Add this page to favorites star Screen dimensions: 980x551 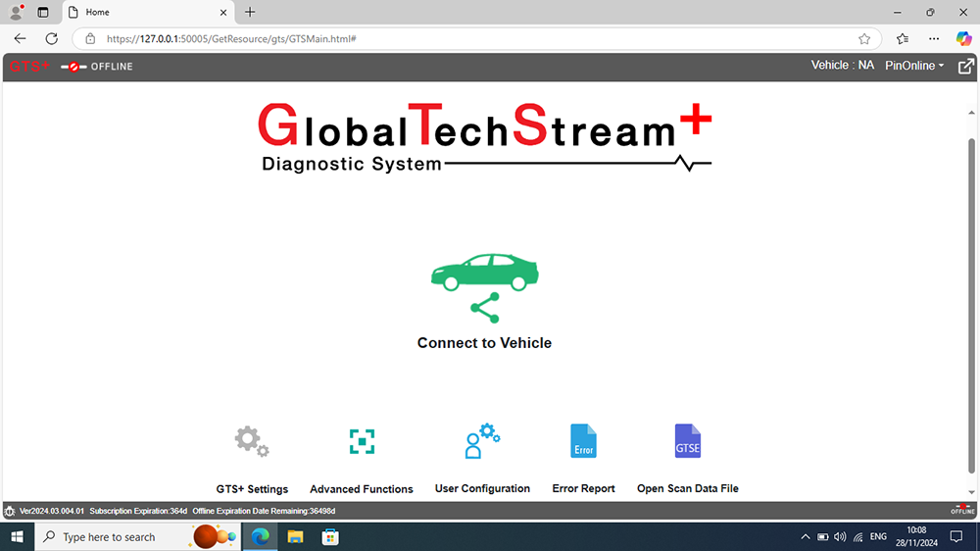click(864, 39)
